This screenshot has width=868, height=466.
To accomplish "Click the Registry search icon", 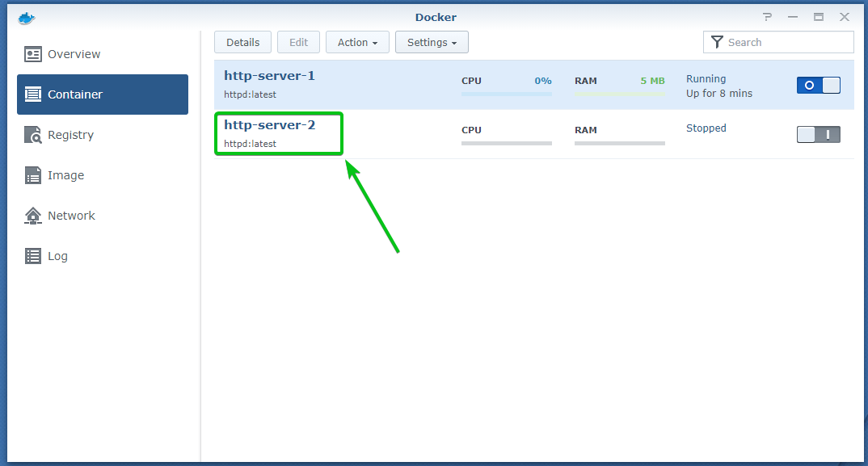I will click(x=32, y=135).
